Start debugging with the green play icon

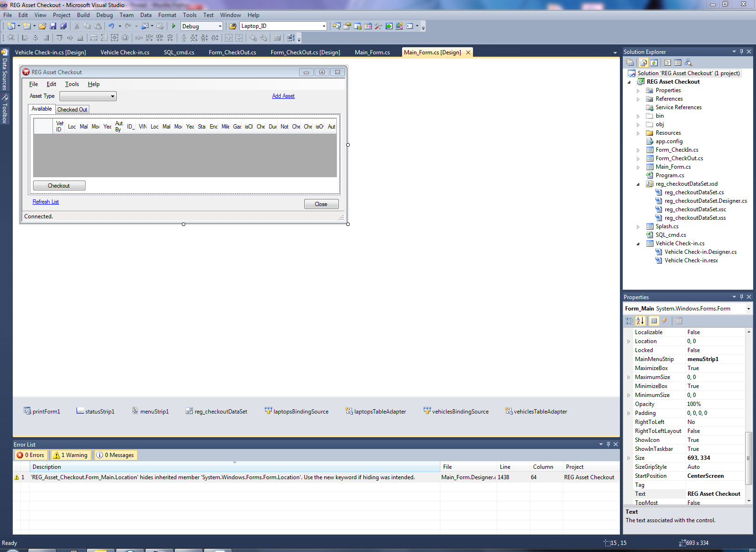[x=174, y=26]
